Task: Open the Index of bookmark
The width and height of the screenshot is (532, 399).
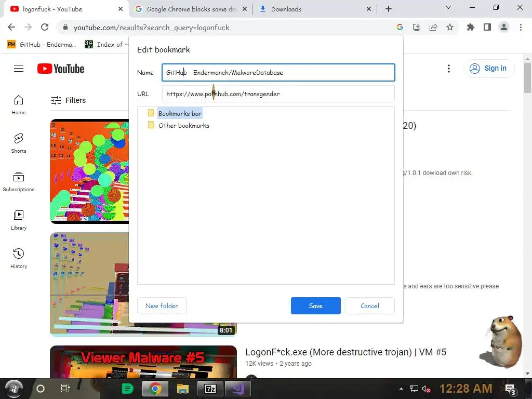Action: [107, 45]
